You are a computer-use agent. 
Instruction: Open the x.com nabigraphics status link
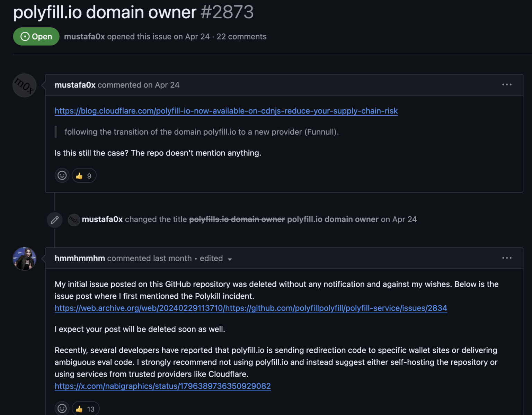[x=162, y=386]
